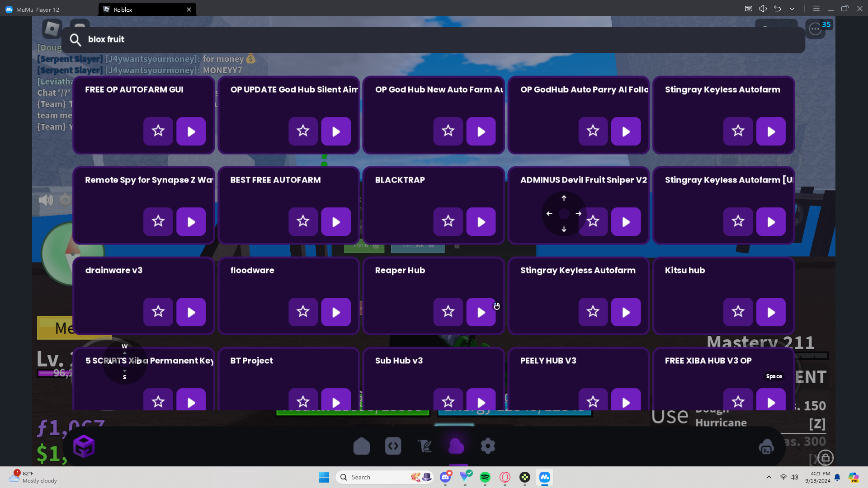Open the executor home tab
868x488 pixels.
(362, 446)
